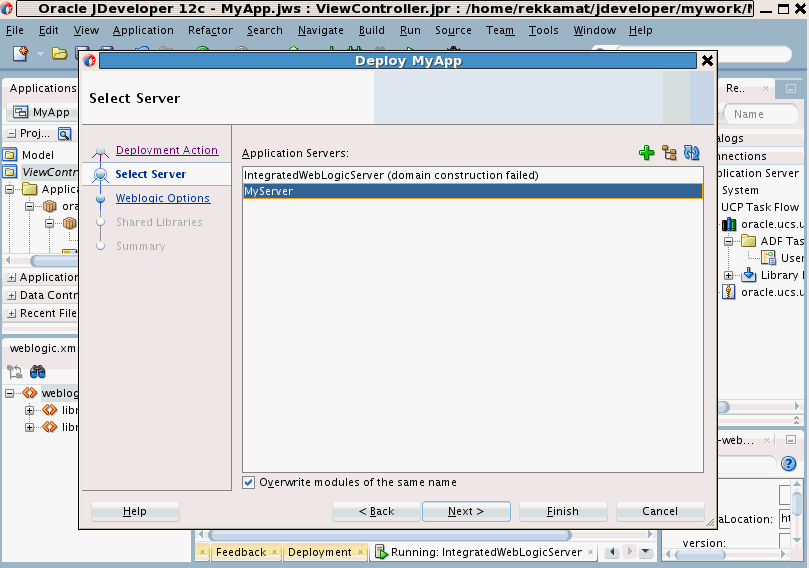Viewport: 809px width, 568px height.
Task: Click the horizontal scrollbar under the log panel
Action: (x=389, y=535)
